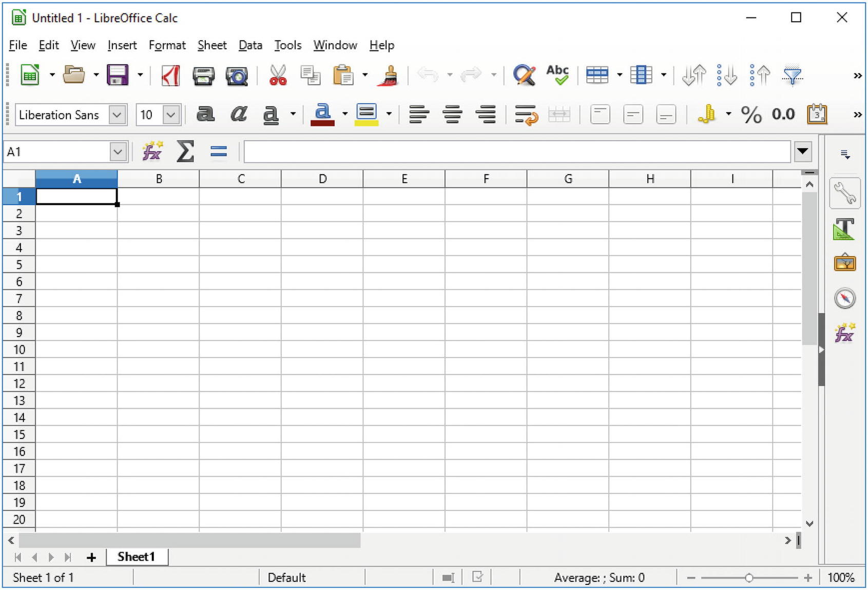The height and width of the screenshot is (590, 868).
Task: Open the Format menu
Action: coord(167,45)
